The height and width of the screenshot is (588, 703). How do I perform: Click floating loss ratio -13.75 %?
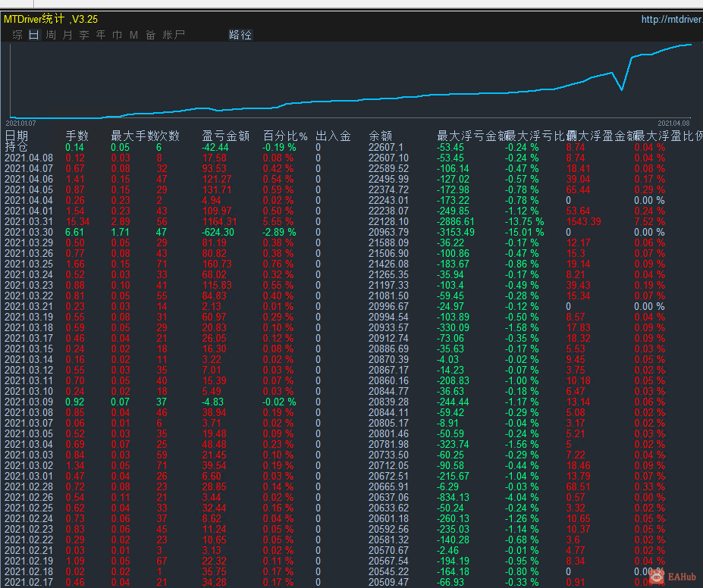pyautogui.click(x=524, y=222)
